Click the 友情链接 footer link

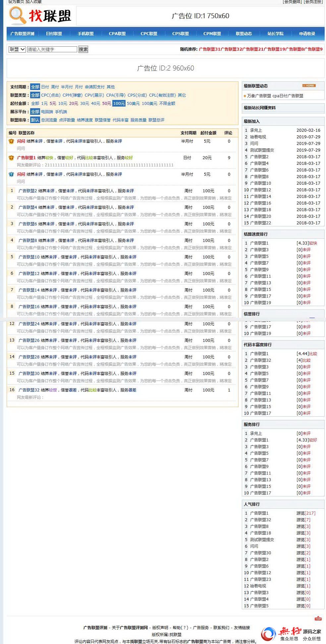(x=242, y=627)
